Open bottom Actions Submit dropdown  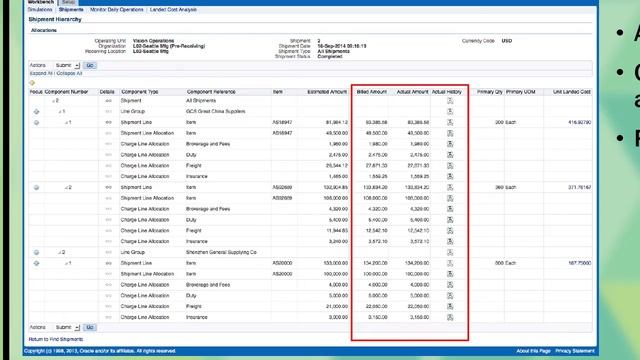67,327
